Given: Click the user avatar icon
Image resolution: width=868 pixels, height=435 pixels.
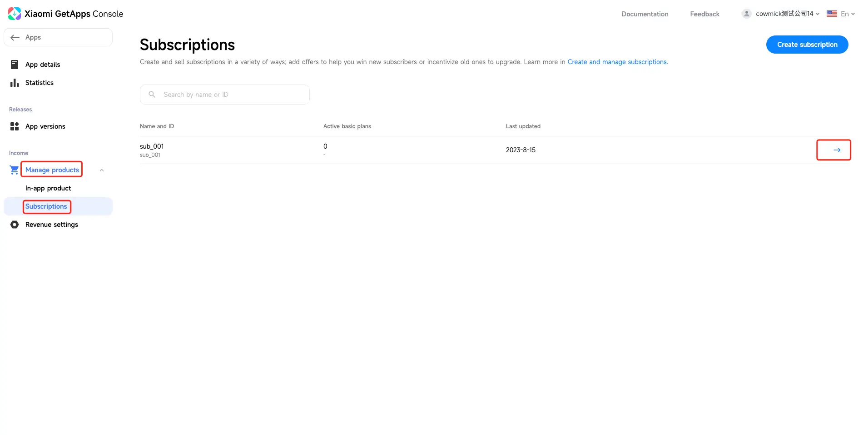Looking at the screenshot, I should tap(746, 14).
